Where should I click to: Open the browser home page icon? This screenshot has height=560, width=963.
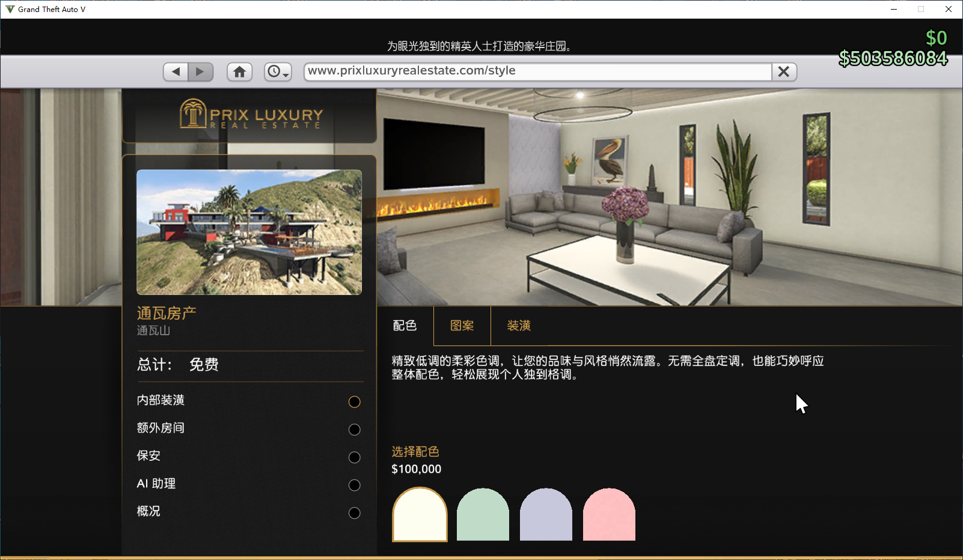239,72
